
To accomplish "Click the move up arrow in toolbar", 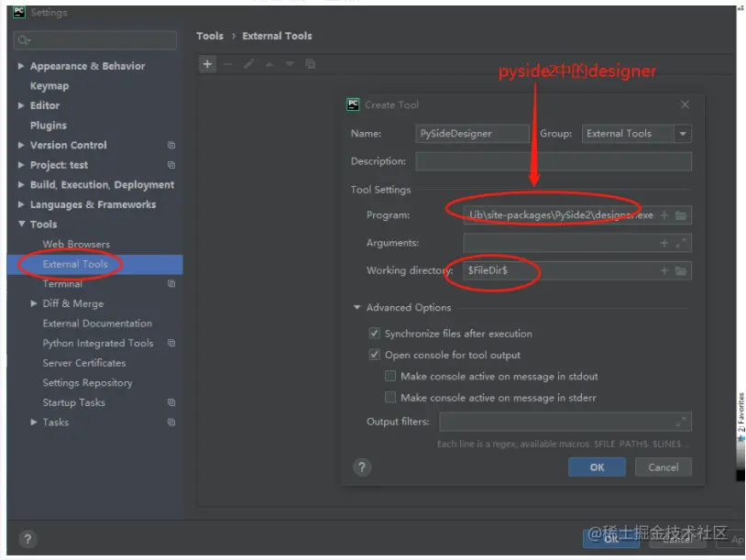I will [269, 64].
